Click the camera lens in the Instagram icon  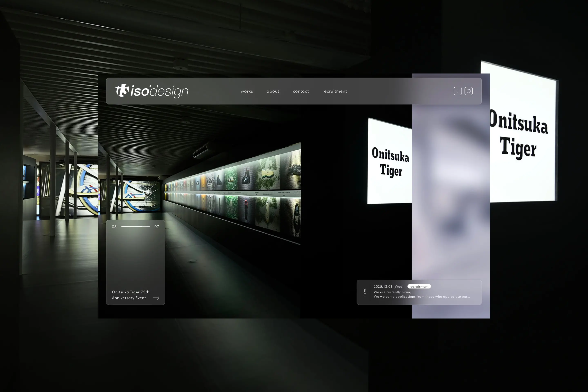[469, 91]
